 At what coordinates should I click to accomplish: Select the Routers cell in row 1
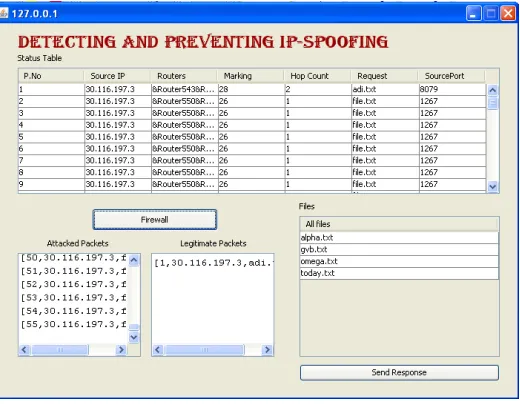tap(184, 89)
